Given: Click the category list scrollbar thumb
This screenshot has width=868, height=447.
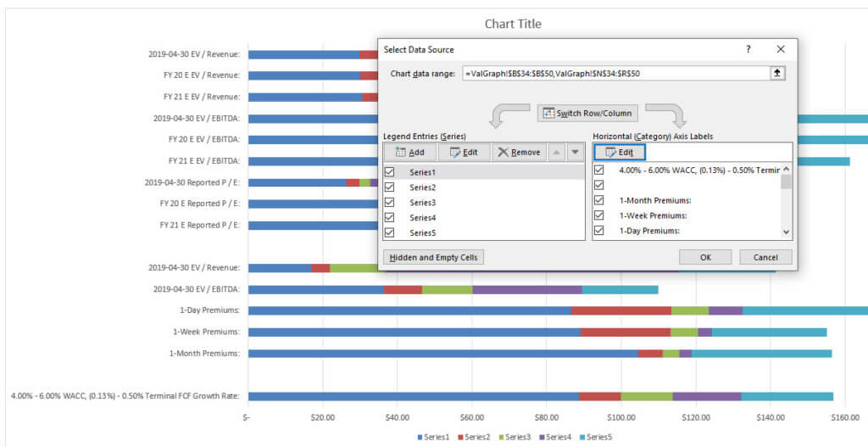Looking at the screenshot, I should click(787, 182).
